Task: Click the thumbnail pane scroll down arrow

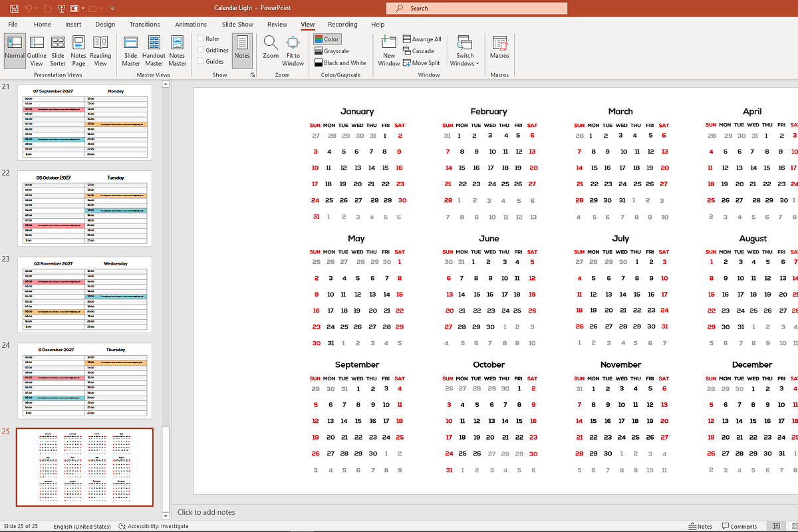Action: [x=166, y=516]
